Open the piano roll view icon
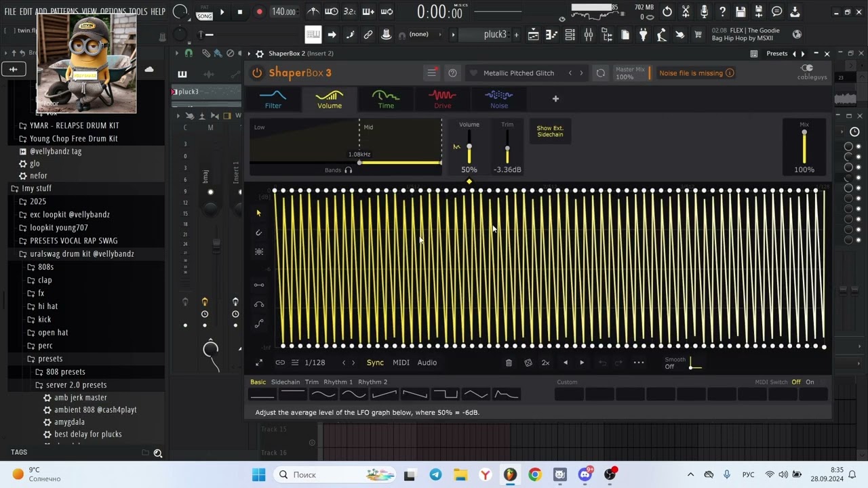This screenshot has width=868, height=488. 551,35
